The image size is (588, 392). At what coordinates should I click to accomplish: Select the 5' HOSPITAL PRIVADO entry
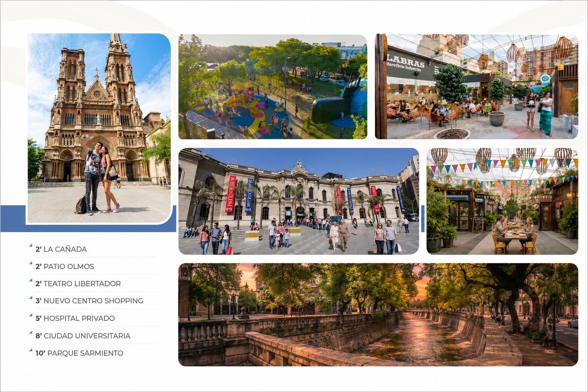75,318
